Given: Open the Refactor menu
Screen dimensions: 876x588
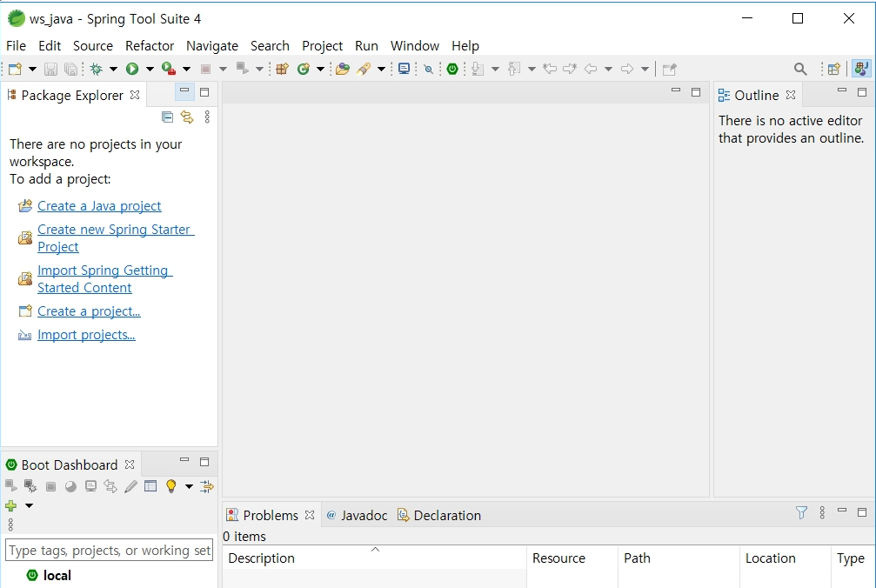Looking at the screenshot, I should (x=149, y=46).
